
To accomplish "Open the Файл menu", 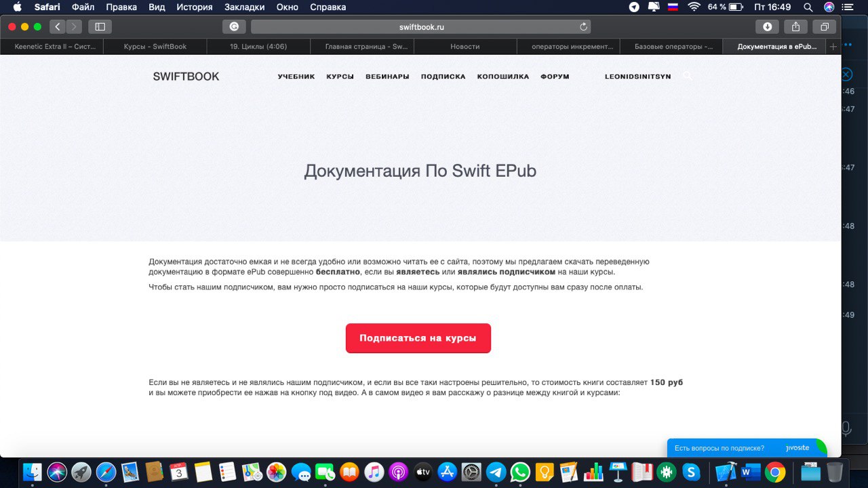I will click(x=83, y=7).
